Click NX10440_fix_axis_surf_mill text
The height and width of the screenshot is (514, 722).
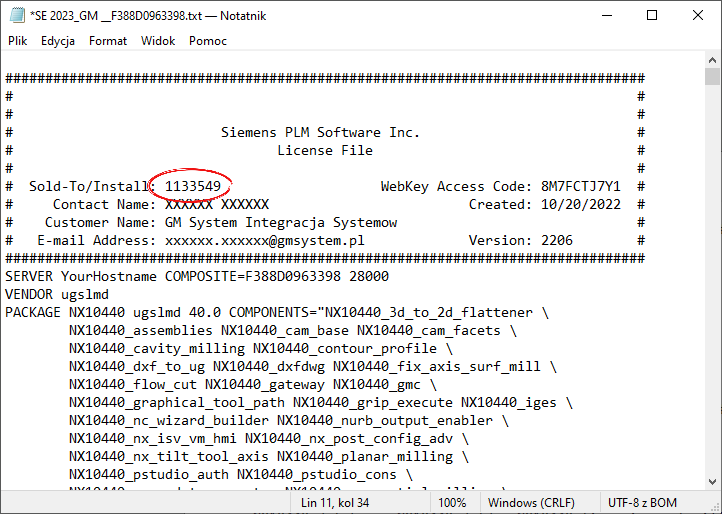[x=437, y=367]
